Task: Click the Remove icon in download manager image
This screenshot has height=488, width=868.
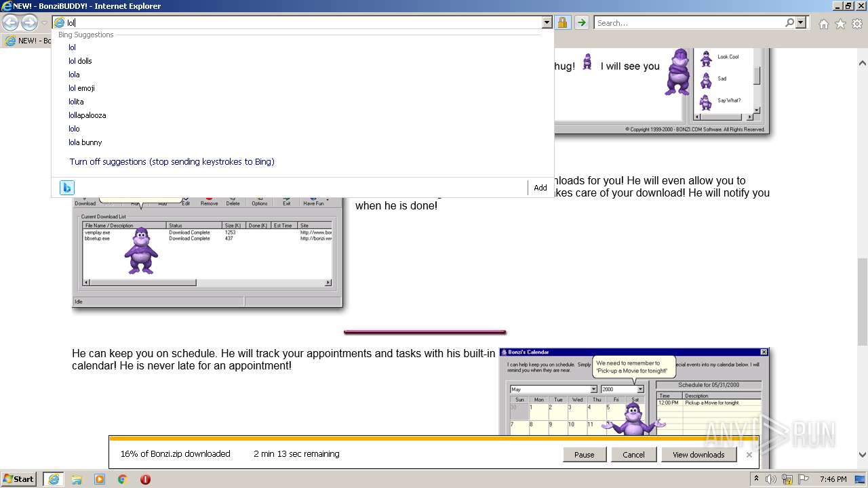Action: click(x=209, y=202)
